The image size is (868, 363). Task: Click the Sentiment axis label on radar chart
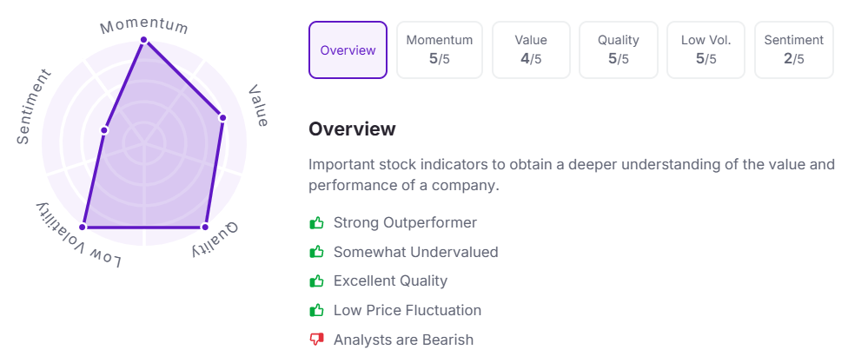[35, 106]
